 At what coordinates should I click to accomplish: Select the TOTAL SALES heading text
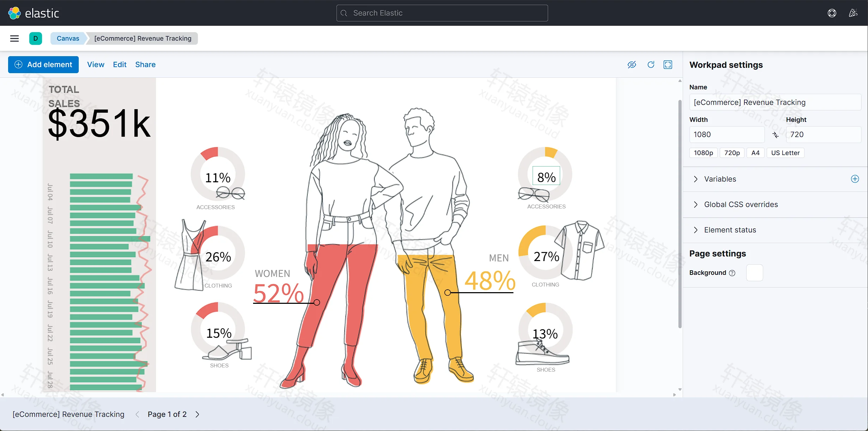(64, 96)
